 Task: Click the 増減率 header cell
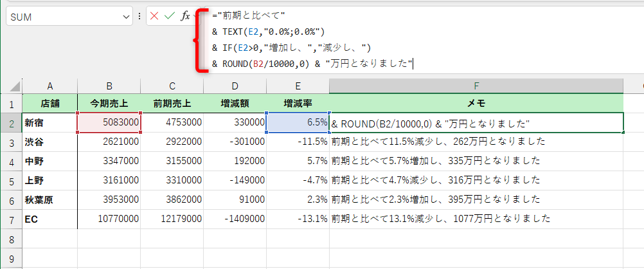[x=298, y=103]
